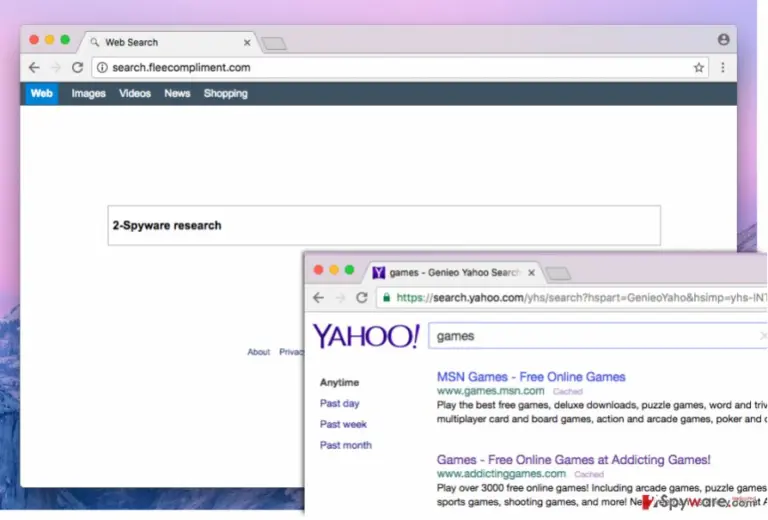Open the Chrome user profile icon
This screenshot has height=520, width=768.
723,40
